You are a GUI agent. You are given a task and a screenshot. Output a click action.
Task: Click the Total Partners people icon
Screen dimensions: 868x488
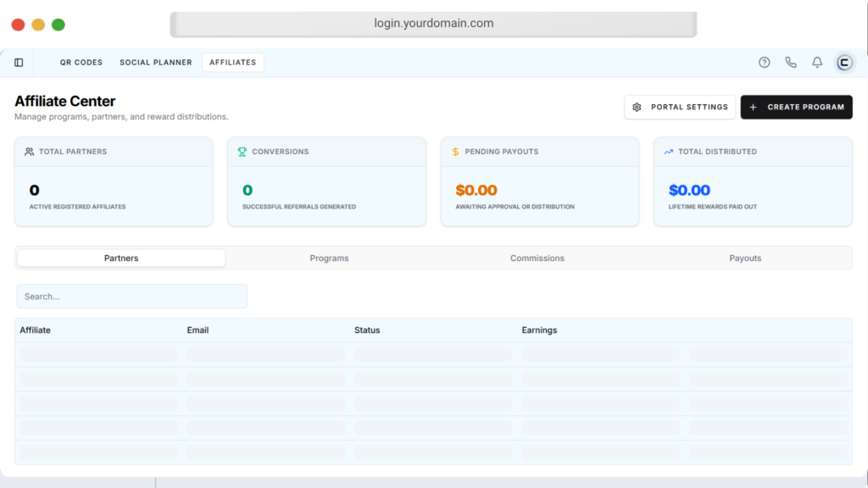(x=30, y=152)
